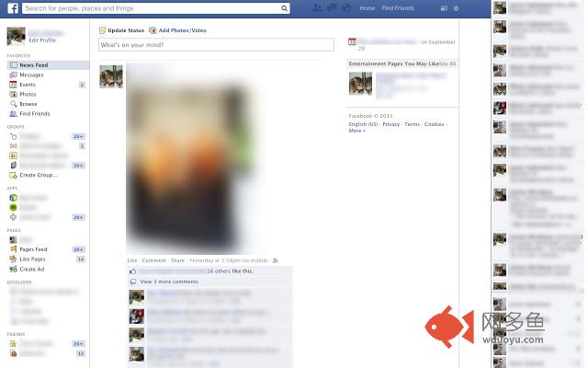Click the Photos icon in sidebar
Image resolution: width=588 pixels, height=368 pixels.
pos(13,95)
